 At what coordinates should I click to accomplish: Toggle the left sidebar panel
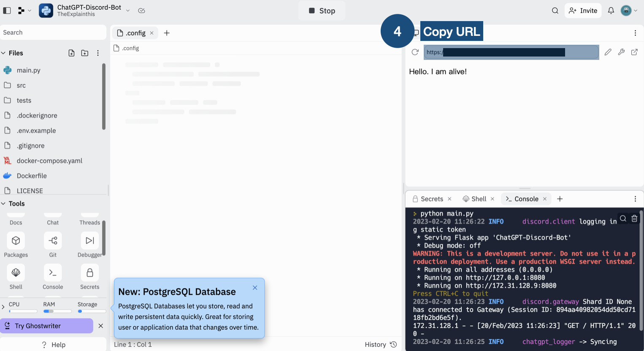pos(7,11)
